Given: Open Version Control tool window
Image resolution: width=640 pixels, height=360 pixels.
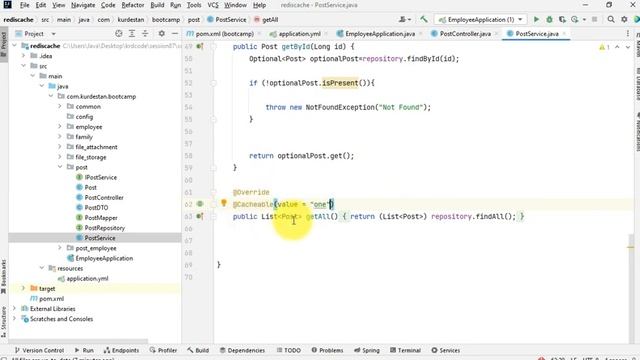Looking at the screenshot, I should coord(39,350).
